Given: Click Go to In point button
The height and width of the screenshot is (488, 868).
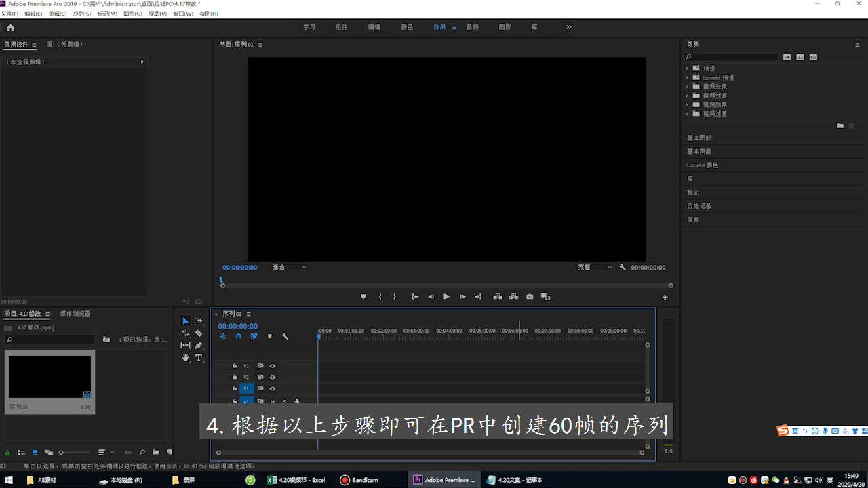Looking at the screenshot, I should point(415,297).
